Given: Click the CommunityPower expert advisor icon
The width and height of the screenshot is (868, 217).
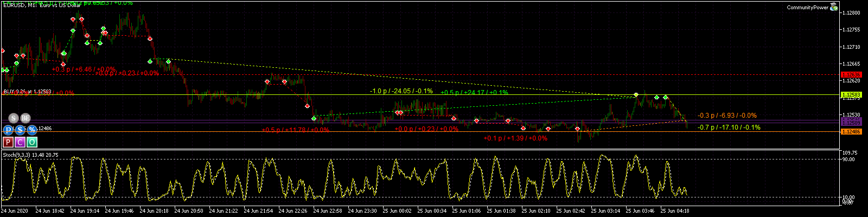Looking at the screenshot, I should (834, 7).
